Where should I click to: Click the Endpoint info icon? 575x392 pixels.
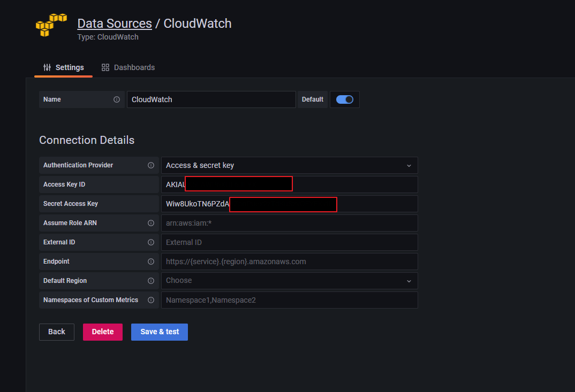tap(151, 262)
